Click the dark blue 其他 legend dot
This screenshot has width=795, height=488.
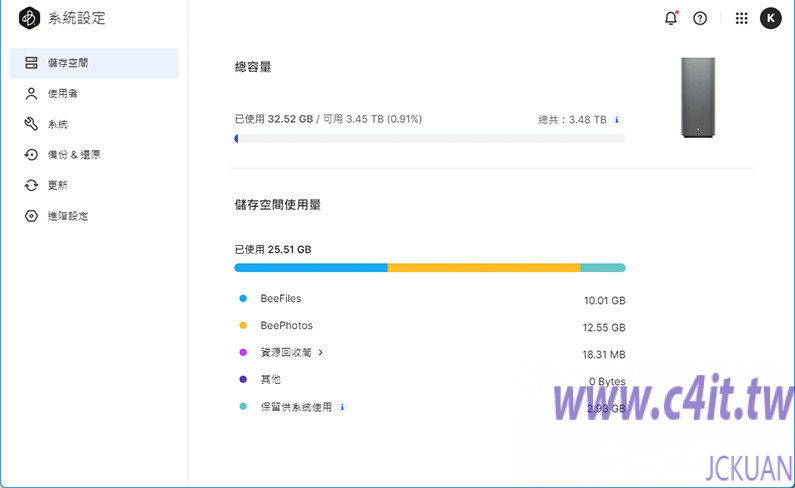pos(243,379)
